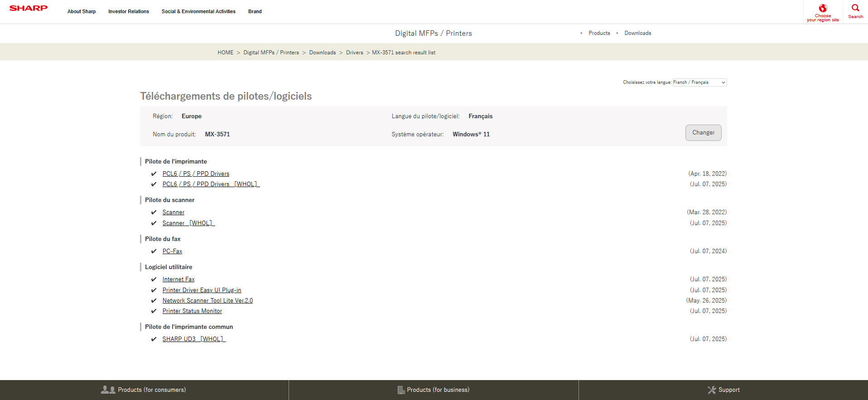This screenshot has width=868, height=400.
Task: Click the (Mar. 28, 2022) date
Action: click(x=707, y=212)
